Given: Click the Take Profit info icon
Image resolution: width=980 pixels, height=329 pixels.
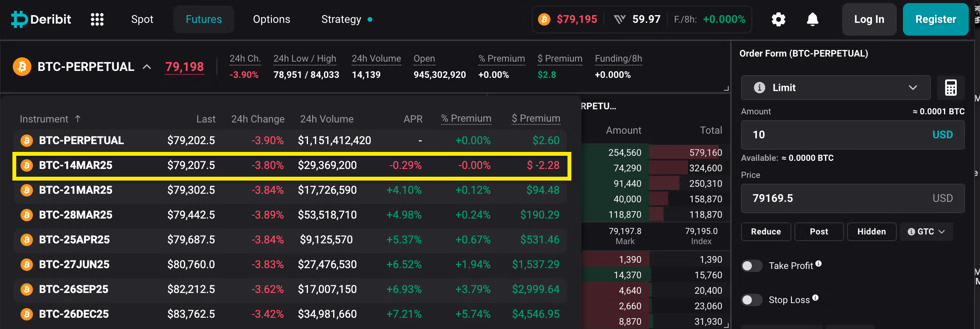Looking at the screenshot, I should pos(818,264).
